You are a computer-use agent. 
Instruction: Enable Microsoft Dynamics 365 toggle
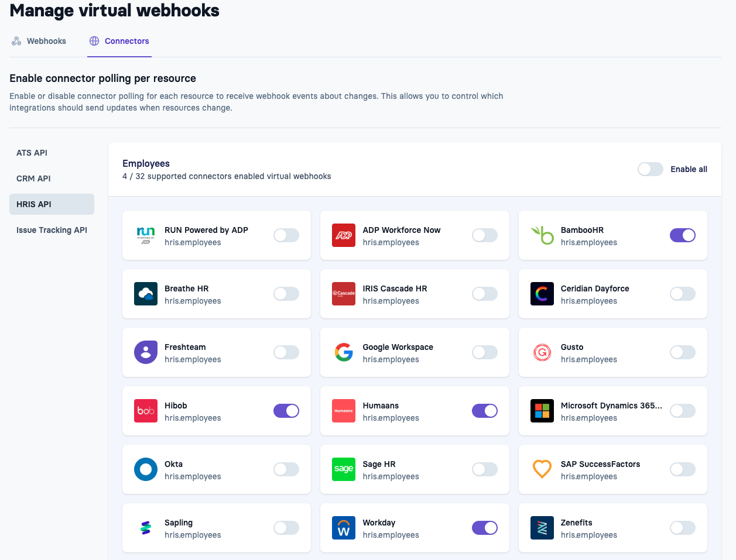pyautogui.click(x=683, y=411)
